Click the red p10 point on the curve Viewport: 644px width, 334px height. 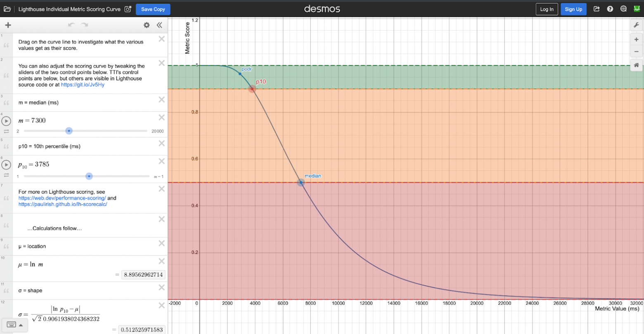coord(252,89)
